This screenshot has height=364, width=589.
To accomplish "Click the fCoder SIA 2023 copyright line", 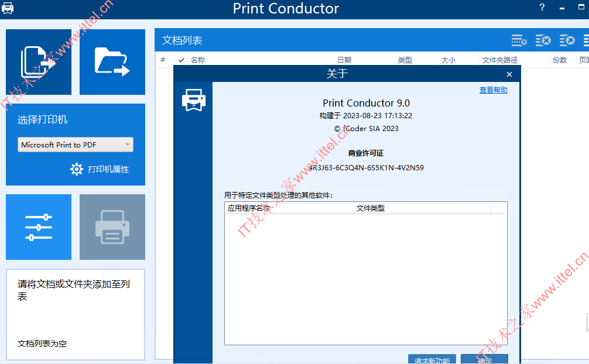I will (x=367, y=129).
